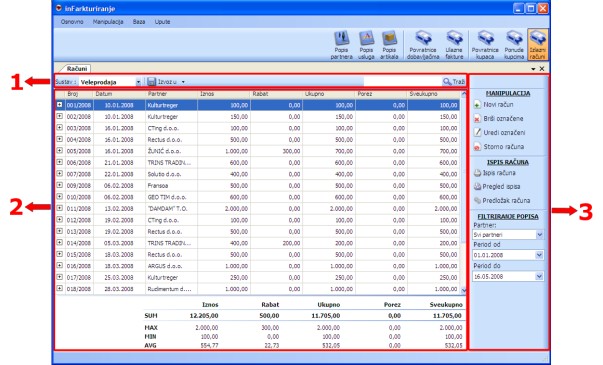Click Storno računa icon
Screen dimensions: 603x365
tap(477, 147)
